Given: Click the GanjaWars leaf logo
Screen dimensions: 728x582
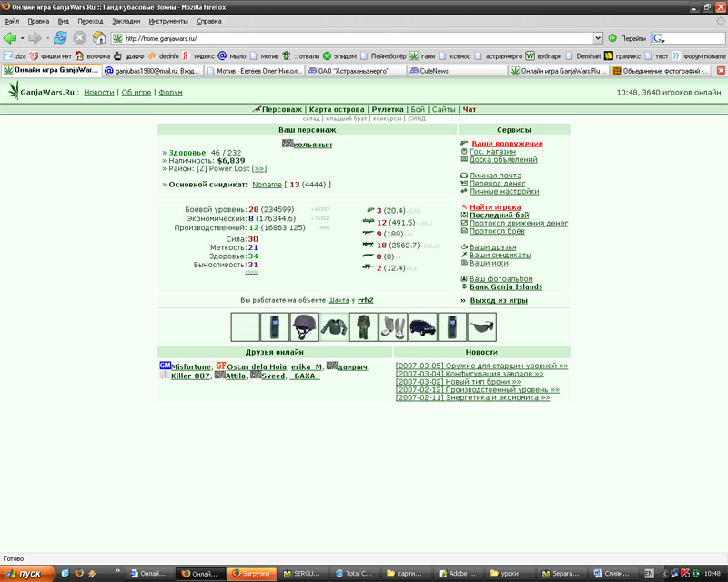Looking at the screenshot, I should pyautogui.click(x=14, y=90).
